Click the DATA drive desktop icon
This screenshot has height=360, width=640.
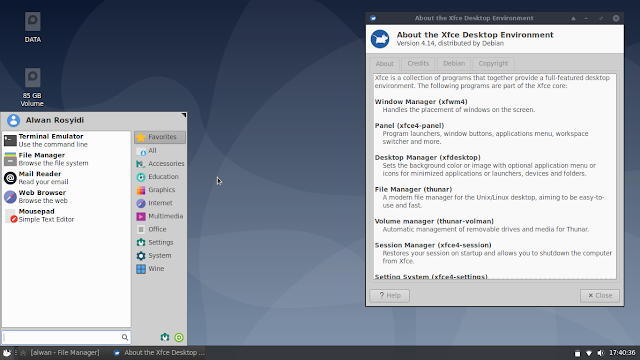33,27
